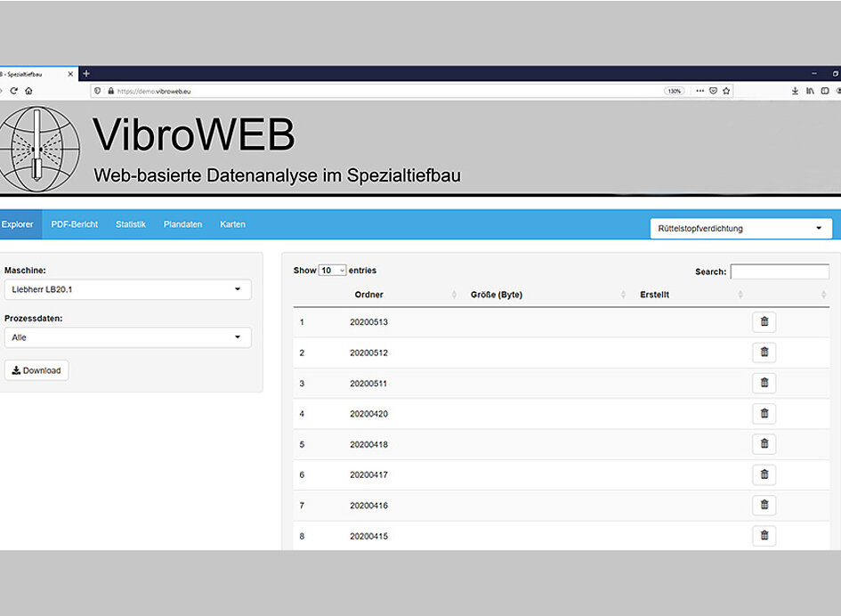Delete folder 20200417 with trash icon
The height and width of the screenshot is (616, 841).
pyautogui.click(x=764, y=474)
